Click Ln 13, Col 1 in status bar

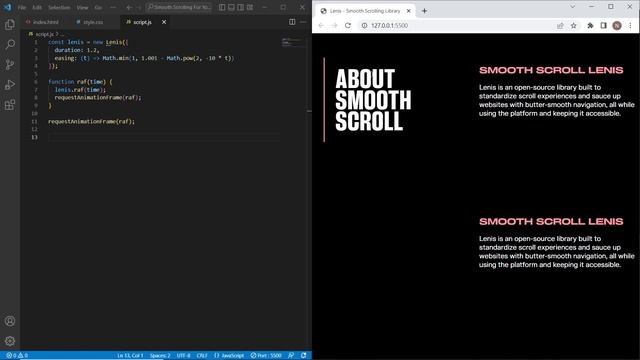[130, 356]
